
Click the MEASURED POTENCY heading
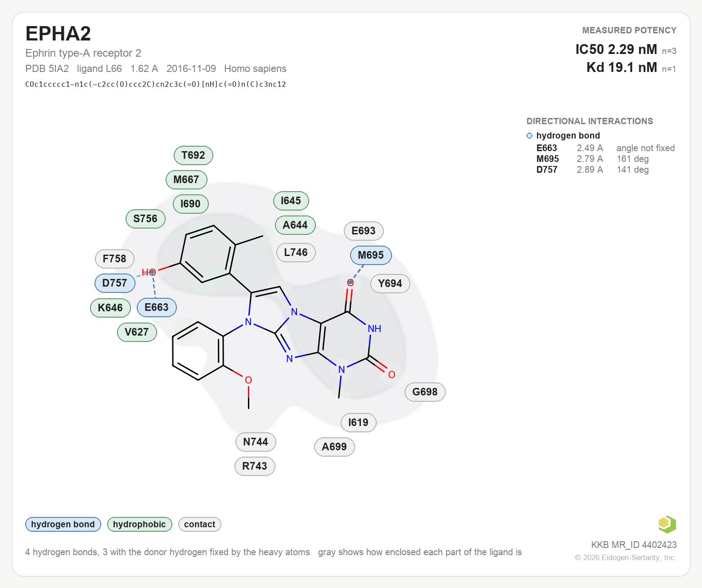pos(630,30)
